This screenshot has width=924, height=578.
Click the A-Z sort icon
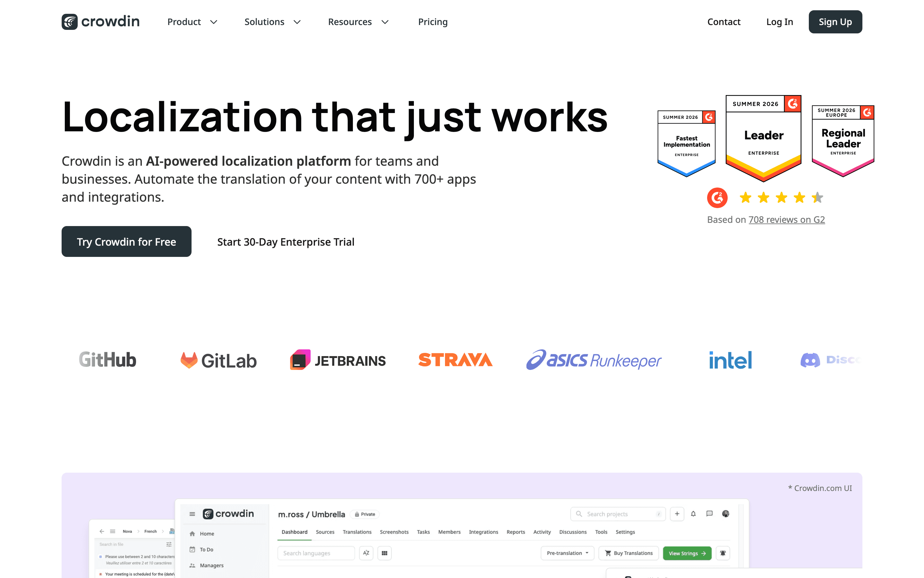pos(366,553)
